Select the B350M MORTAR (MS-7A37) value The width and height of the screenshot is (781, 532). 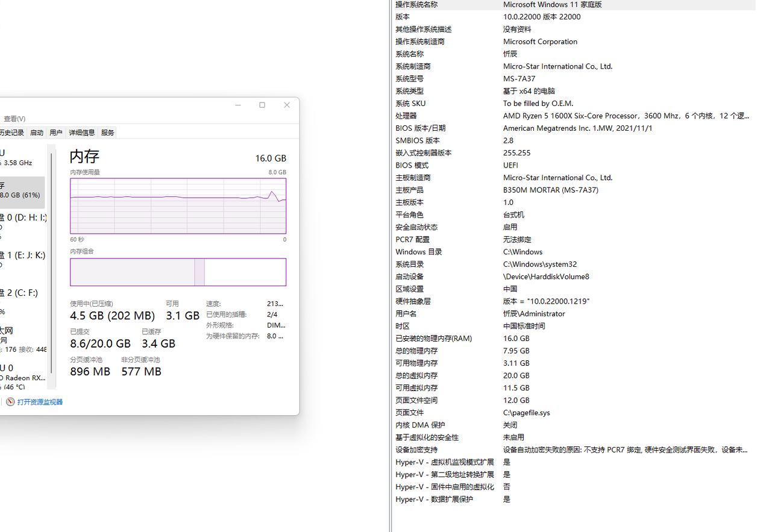point(551,190)
